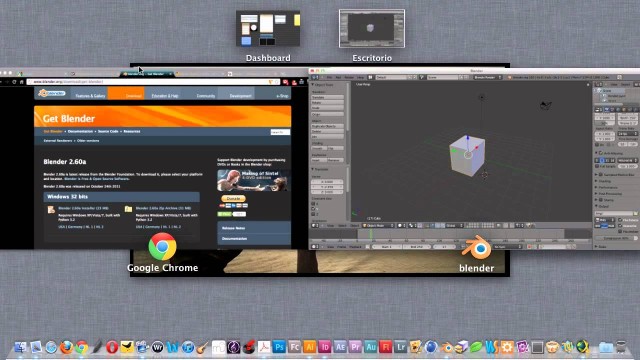Expand Post Processing panel in Blender
The image size is (640, 360).
pos(596,193)
